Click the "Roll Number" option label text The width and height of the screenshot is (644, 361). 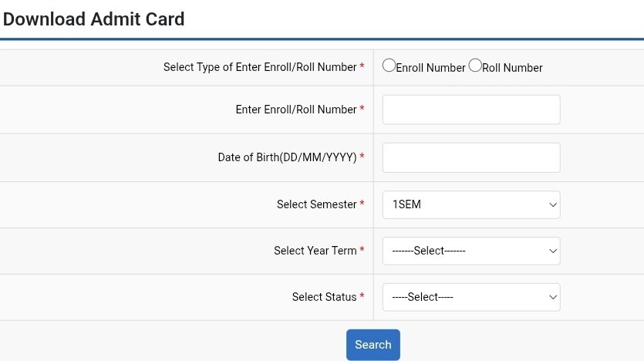click(x=512, y=68)
